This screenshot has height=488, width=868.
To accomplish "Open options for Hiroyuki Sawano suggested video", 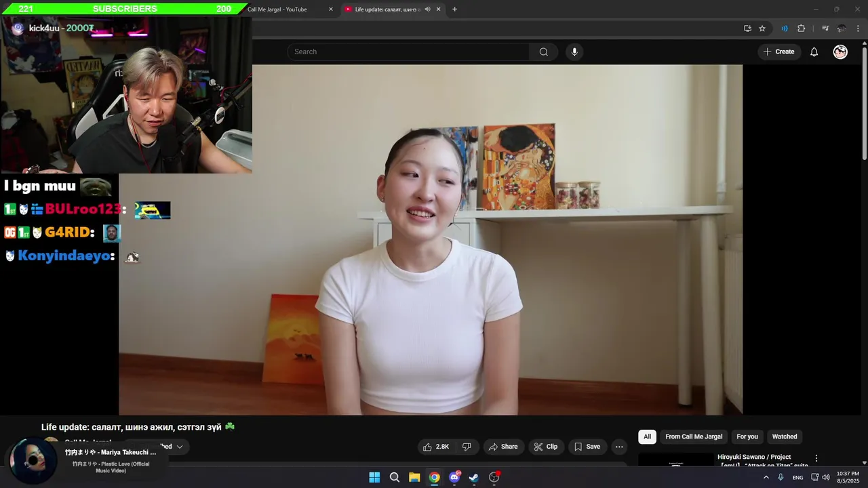I will pyautogui.click(x=816, y=458).
